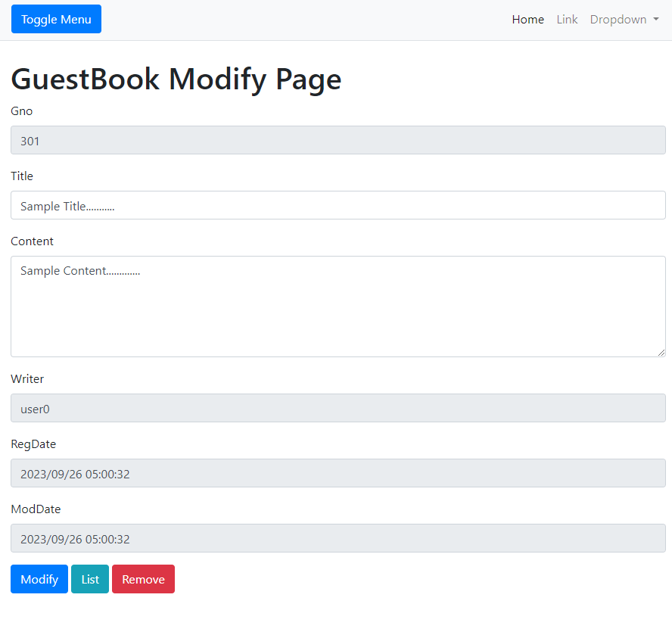Select the Link nav item
This screenshot has width=672, height=635.
coord(567,19)
